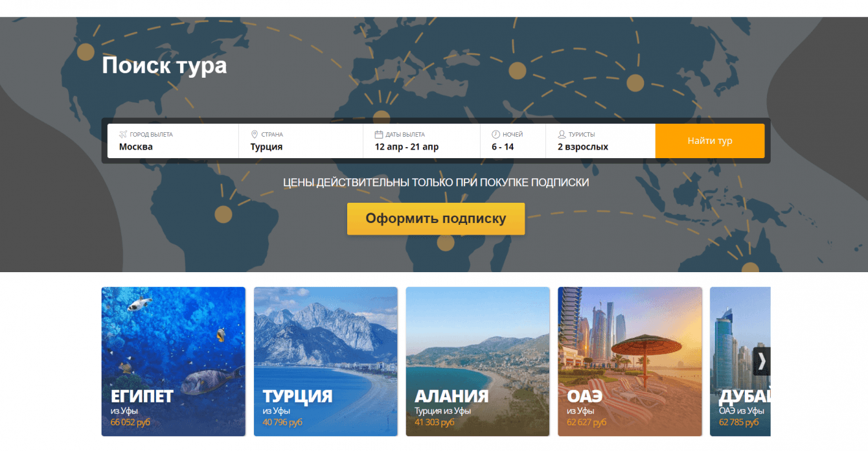Click the clock icon beside Ночей
Viewport: 868px width, 451px height.
(496, 134)
